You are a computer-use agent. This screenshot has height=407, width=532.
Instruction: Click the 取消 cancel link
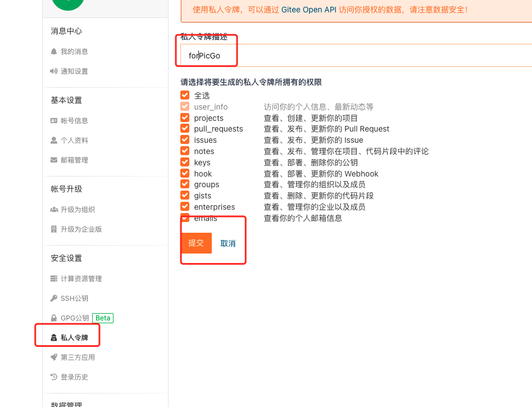228,243
